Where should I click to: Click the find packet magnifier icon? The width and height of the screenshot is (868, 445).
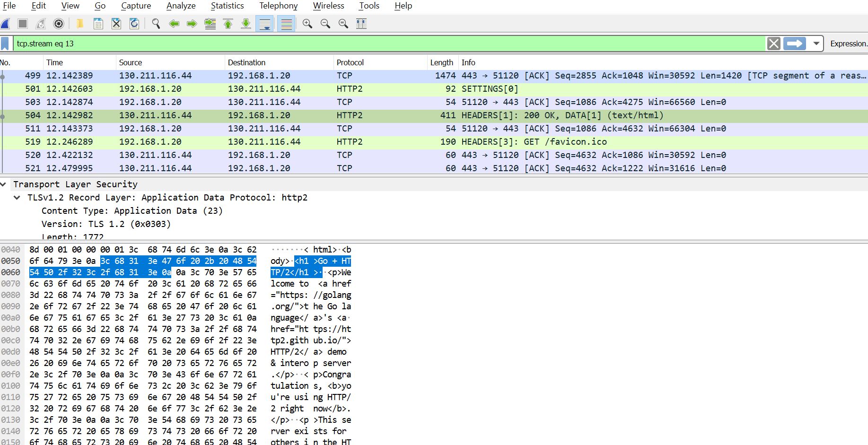coord(156,24)
